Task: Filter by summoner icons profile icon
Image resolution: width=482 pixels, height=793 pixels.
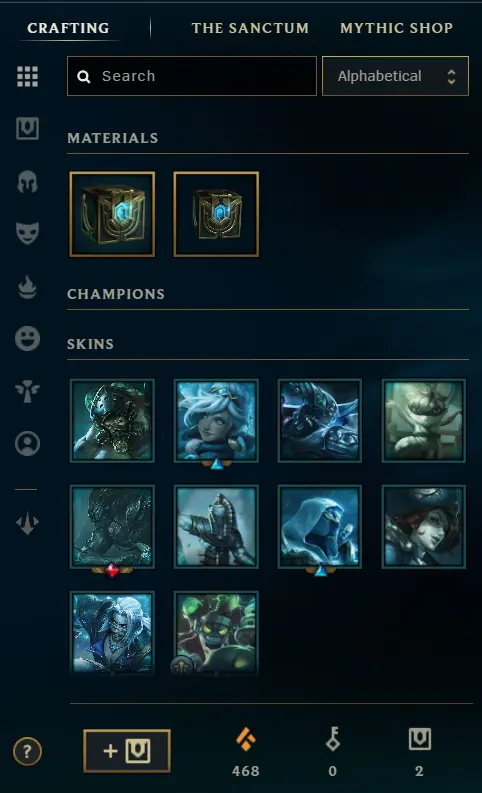Action: (27, 444)
